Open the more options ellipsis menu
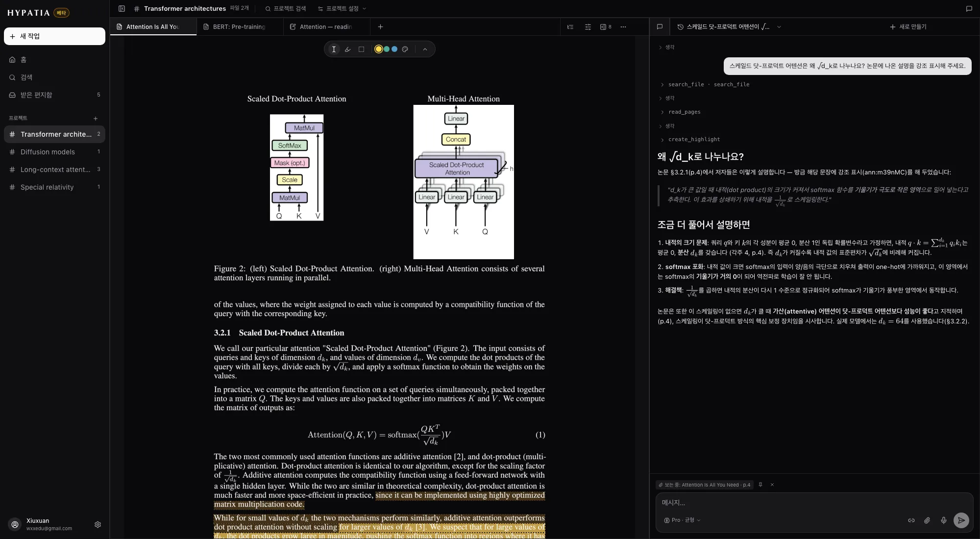The image size is (980, 539). [x=623, y=27]
